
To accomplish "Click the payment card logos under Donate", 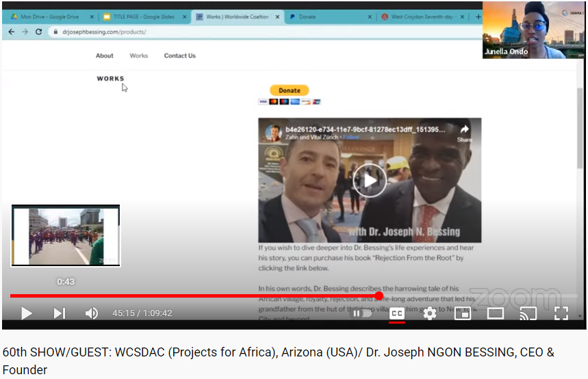I will [x=289, y=102].
